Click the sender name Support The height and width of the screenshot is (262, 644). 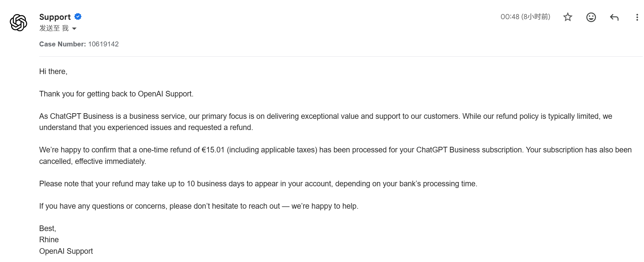click(55, 17)
